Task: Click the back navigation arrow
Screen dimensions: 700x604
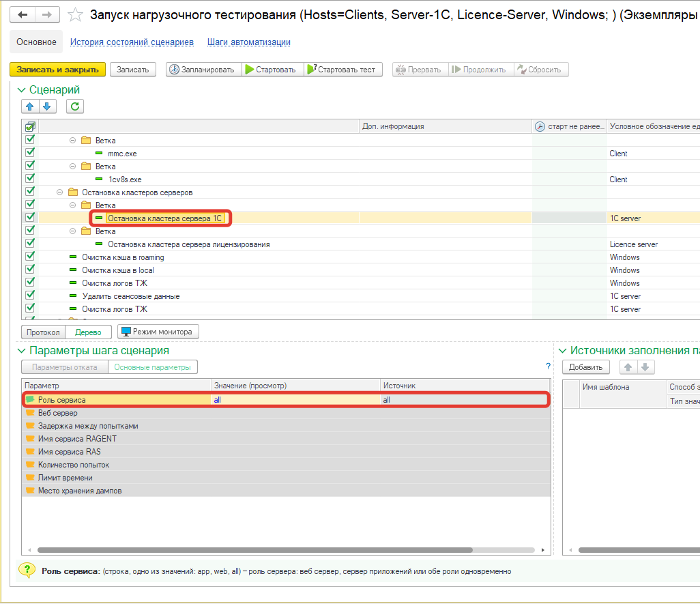Action: tap(23, 14)
